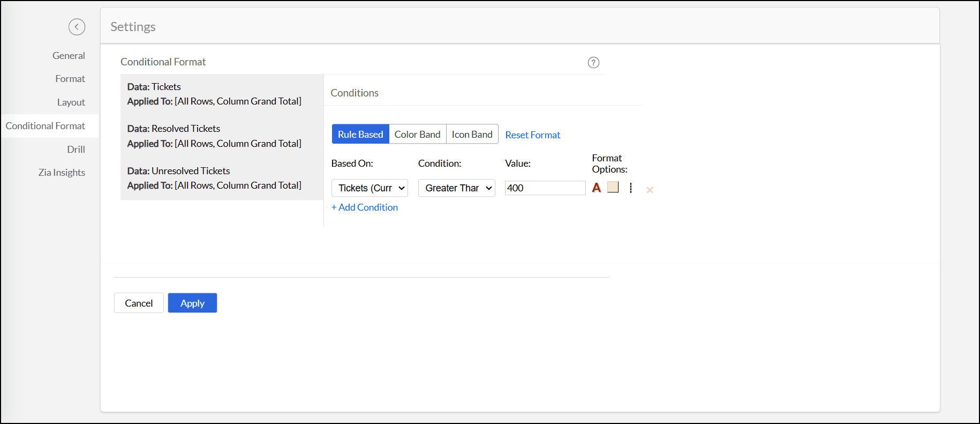980x424 pixels.
Task: Pick the beige background color swatch
Action: click(x=613, y=187)
